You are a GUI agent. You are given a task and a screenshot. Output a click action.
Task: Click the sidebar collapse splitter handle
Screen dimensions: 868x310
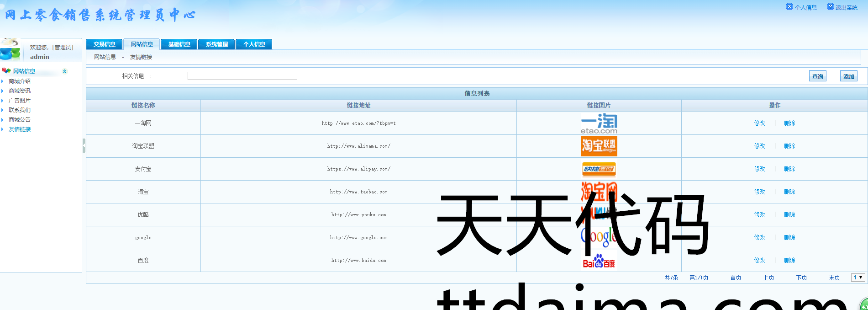point(84,145)
